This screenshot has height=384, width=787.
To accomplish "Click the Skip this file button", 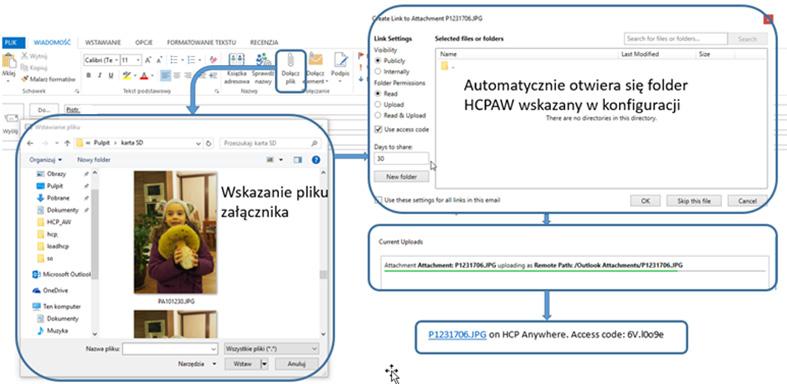I will coord(694,200).
